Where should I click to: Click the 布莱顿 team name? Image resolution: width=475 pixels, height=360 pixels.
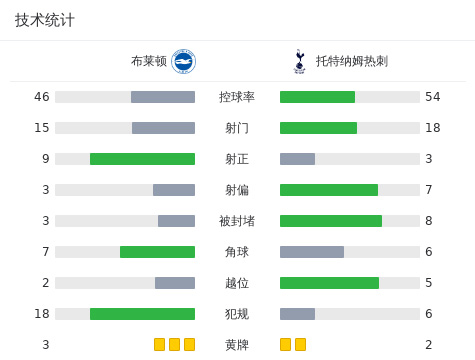(x=149, y=61)
